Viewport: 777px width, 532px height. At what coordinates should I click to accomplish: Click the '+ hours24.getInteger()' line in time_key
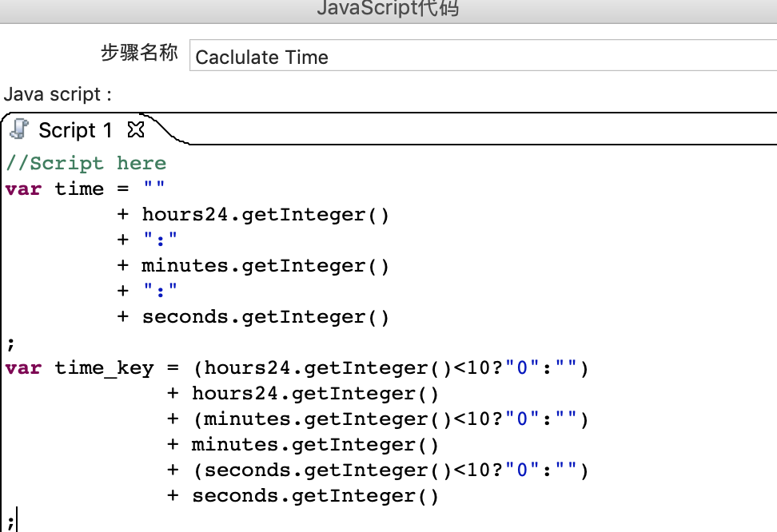[x=303, y=393]
